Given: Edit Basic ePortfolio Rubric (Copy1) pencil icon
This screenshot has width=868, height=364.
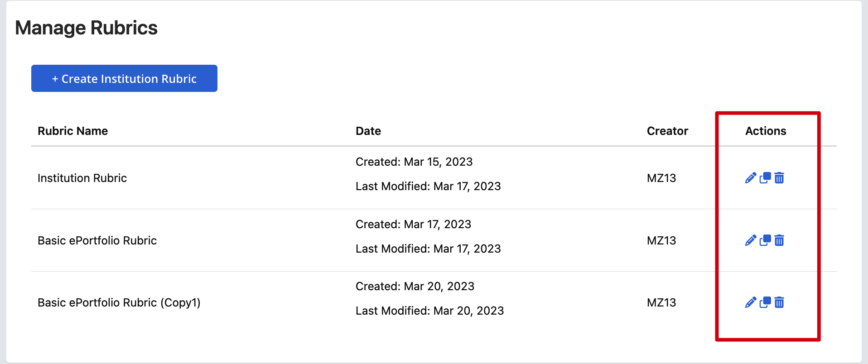Looking at the screenshot, I should click(751, 302).
